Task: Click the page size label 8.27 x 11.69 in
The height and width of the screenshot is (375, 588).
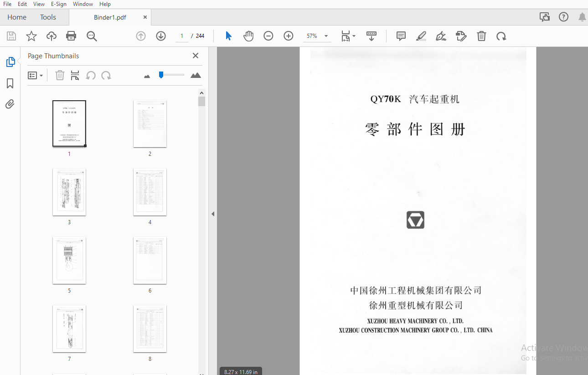Action: coord(241,372)
